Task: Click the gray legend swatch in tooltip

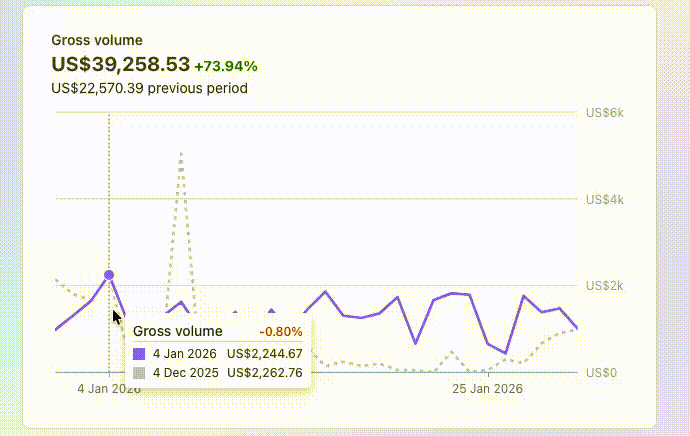Action: coord(139,373)
